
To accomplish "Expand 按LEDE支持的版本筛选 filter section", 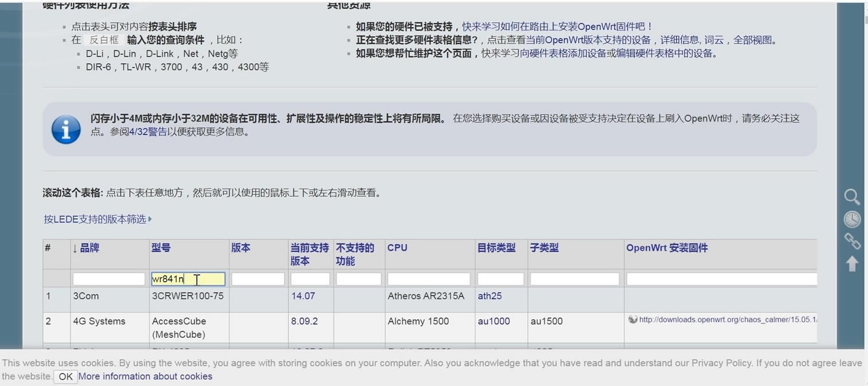I will pos(97,219).
